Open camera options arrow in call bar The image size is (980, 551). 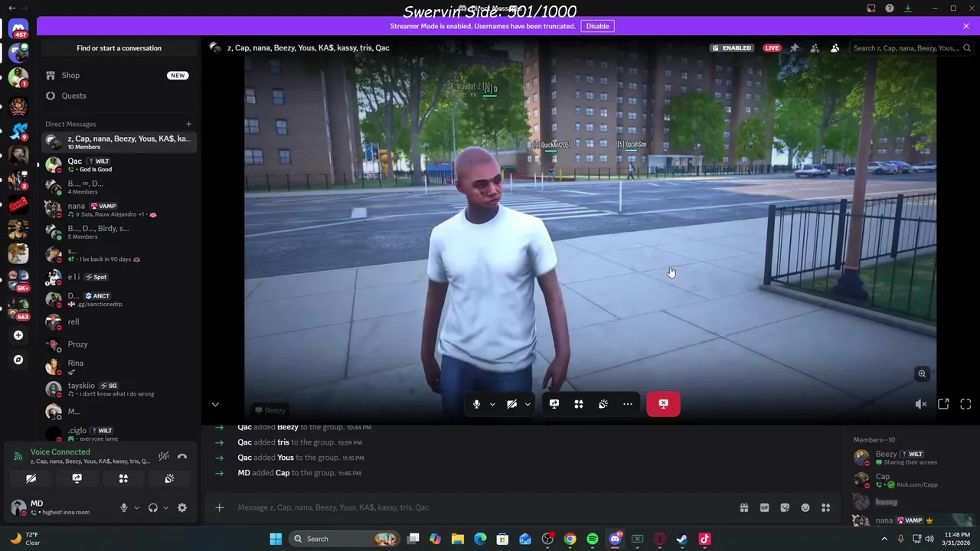tap(528, 404)
